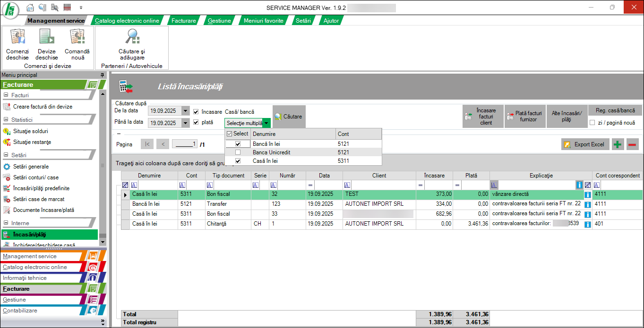
Task: Click Încasare facturi client button
Action: 483,117
